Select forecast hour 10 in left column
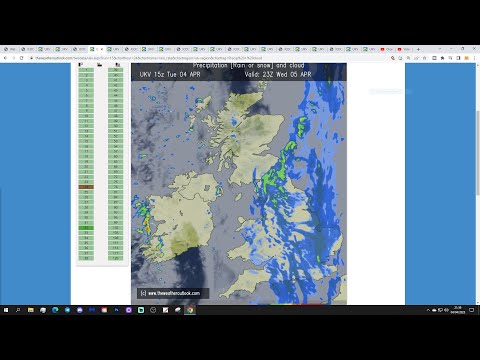 (86, 116)
